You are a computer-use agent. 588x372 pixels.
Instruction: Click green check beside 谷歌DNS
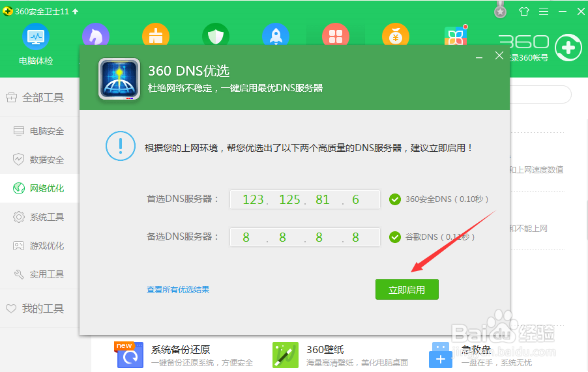(394, 237)
